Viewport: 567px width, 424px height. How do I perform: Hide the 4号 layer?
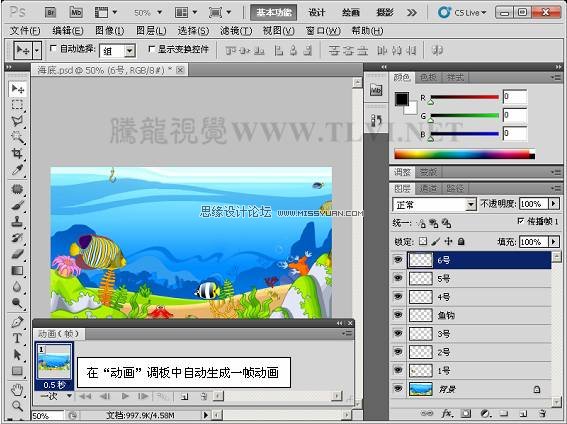(x=398, y=296)
